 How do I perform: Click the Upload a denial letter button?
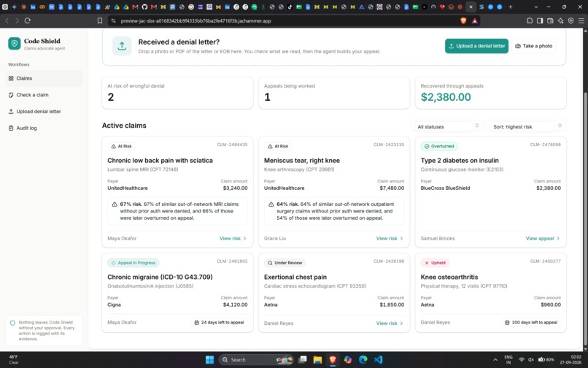(476, 46)
